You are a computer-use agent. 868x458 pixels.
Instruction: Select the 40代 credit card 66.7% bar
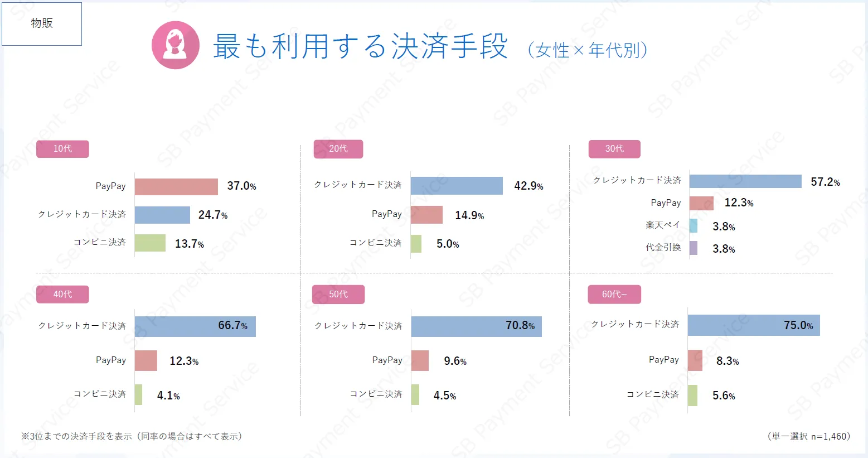pos(195,326)
